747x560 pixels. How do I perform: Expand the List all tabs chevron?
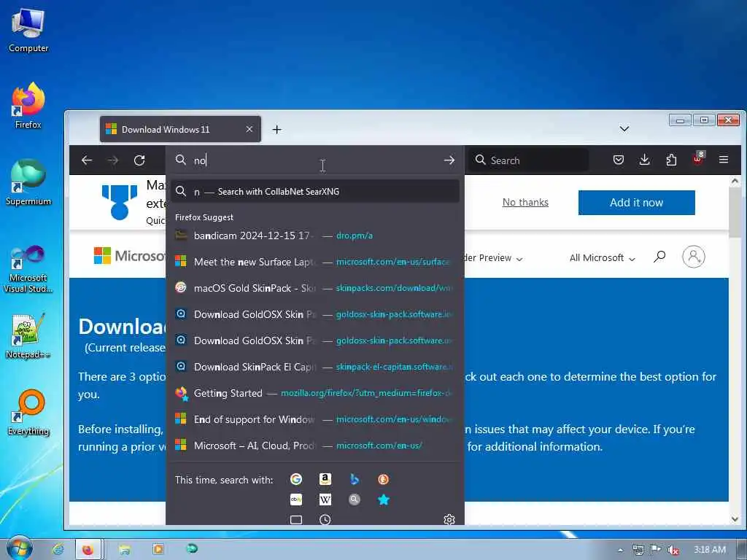(x=624, y=129)
